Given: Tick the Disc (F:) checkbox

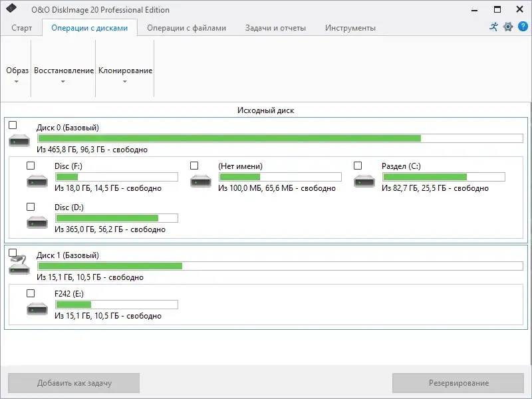Looking at the screenshot, I should click(x=31, y=166).
